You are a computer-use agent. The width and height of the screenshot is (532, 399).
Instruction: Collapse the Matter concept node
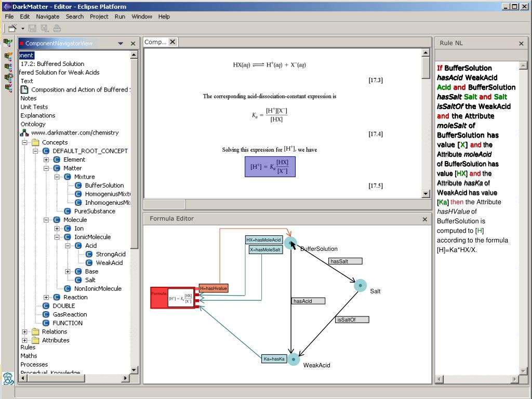click(x=46, y=168)
